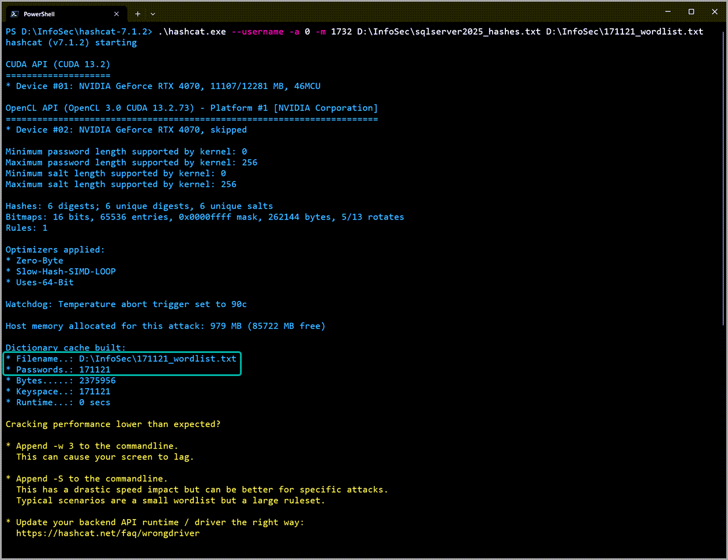Viewport: 728px width, 560px height.
Task: Click the NVIDIA GeForce RTX 4070 device line
Action: 162,85
